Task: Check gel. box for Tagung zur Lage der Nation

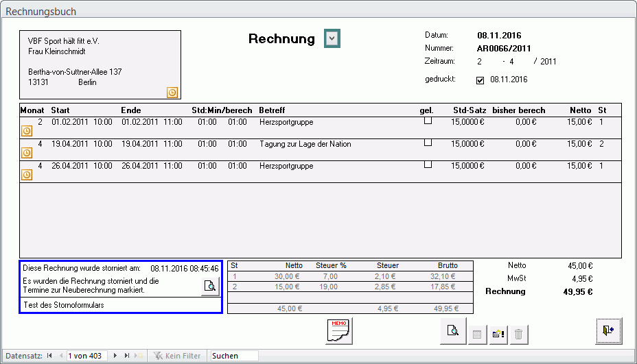Action: point(428,143)
